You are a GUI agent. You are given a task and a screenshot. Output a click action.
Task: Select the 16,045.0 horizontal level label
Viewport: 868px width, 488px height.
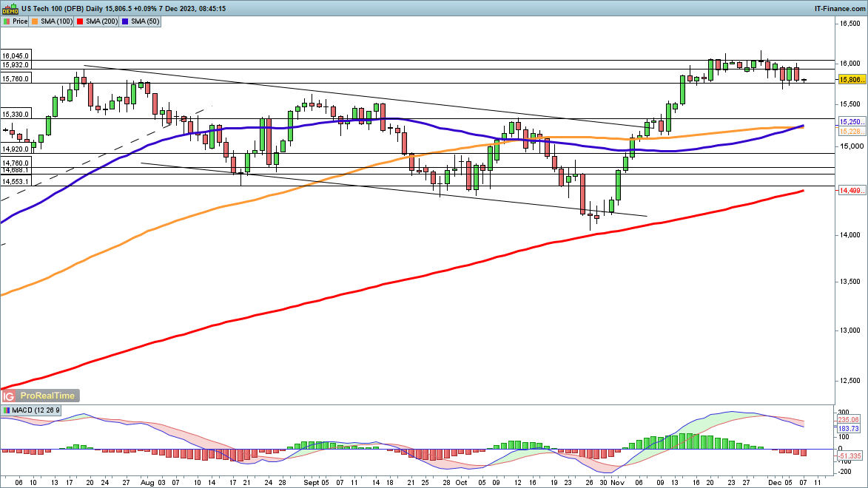click(16, 56)
